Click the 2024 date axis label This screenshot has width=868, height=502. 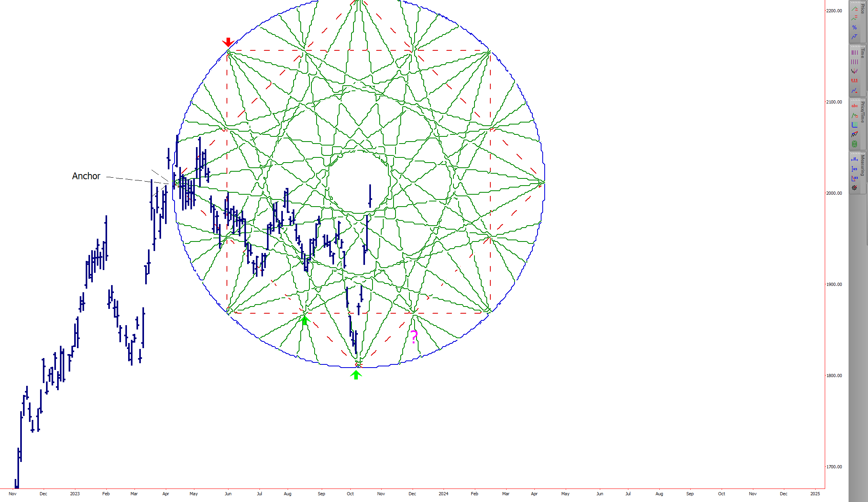(444, 494)
